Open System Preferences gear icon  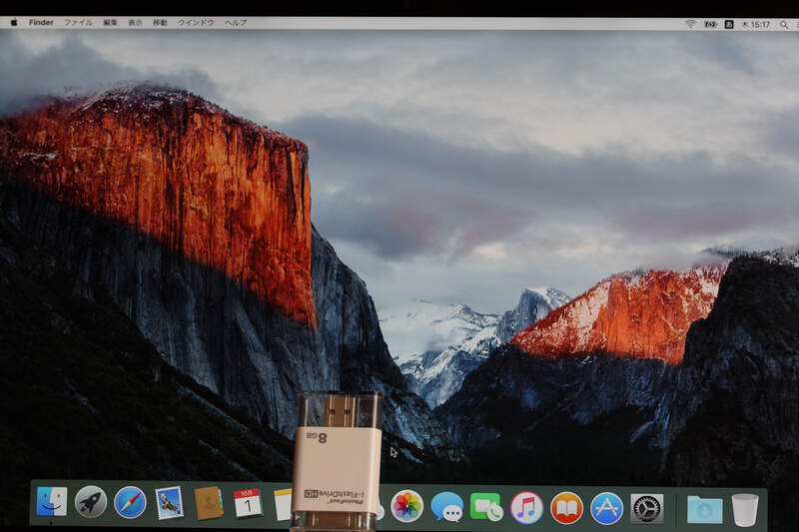[x=647, y=508]
